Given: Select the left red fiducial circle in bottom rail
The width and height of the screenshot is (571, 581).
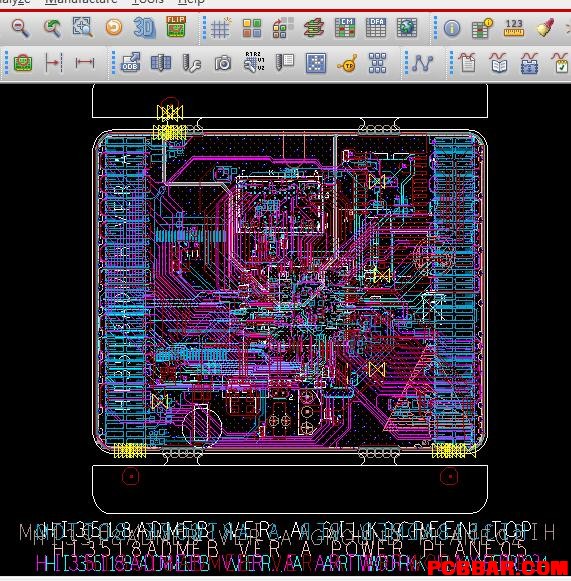Looking at the screenshot, I should tap(131, 476).
